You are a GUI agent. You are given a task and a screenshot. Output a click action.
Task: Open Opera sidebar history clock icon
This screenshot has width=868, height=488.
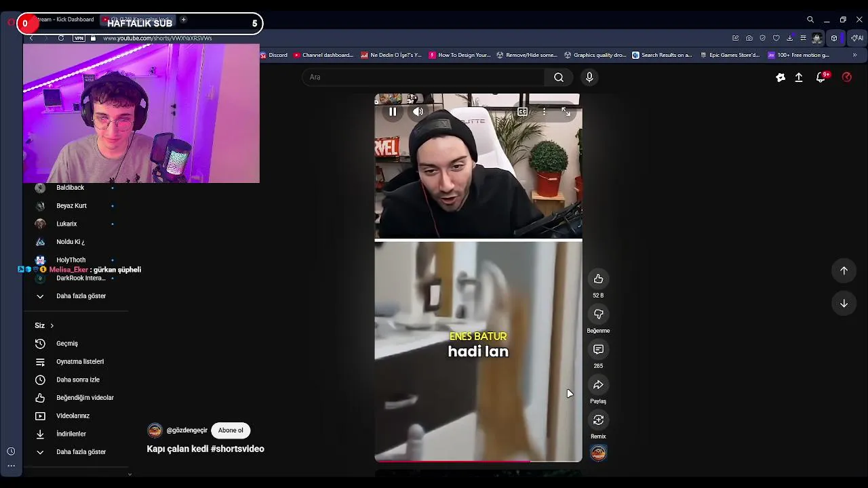(11, 451)
